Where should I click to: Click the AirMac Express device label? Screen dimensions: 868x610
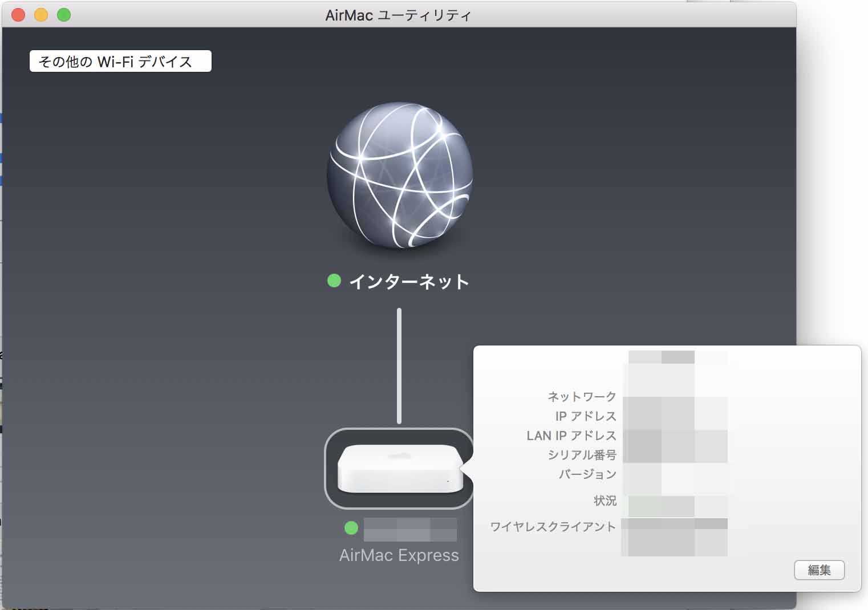coord(399,555)
